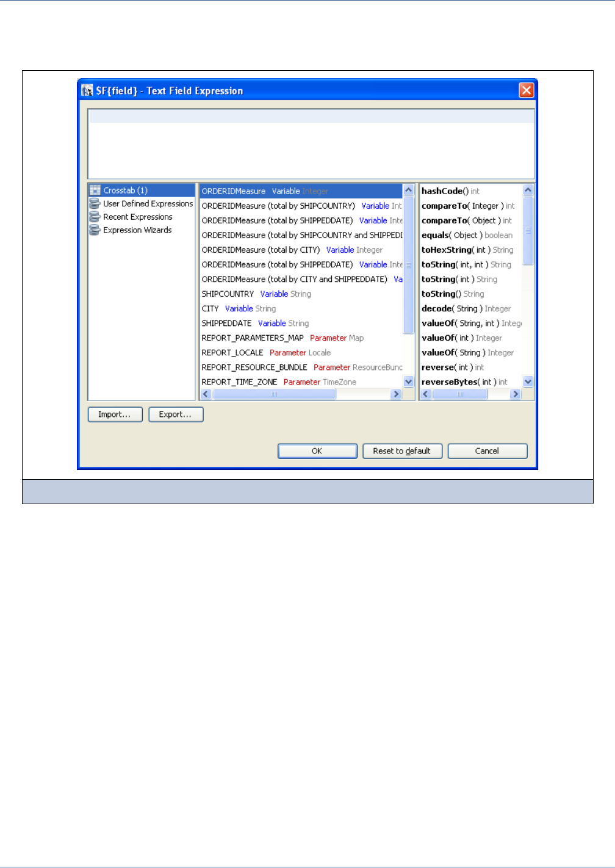The width and height of the screenshot is (615, 868).
Task: Click methods list horizontal scrollbar thumb
Action: pos(460,394)
